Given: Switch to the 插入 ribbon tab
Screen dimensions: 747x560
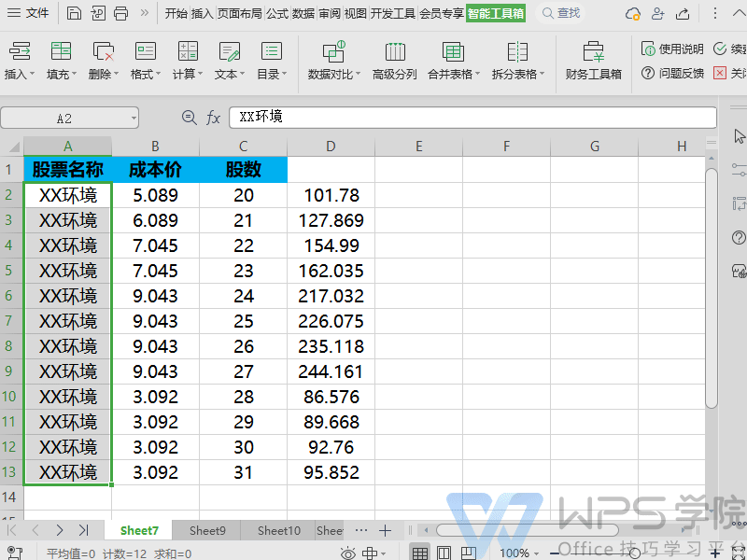Looking at the screenshot, I should pyautogui.click(x=202, y=13).
